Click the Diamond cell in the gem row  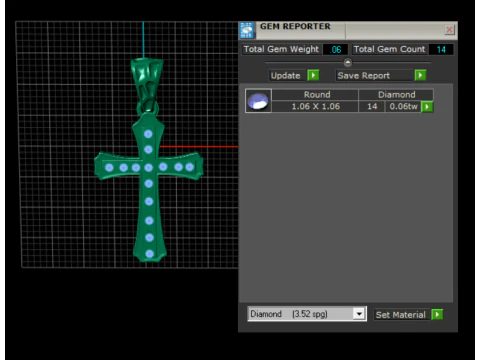(396, 95)
